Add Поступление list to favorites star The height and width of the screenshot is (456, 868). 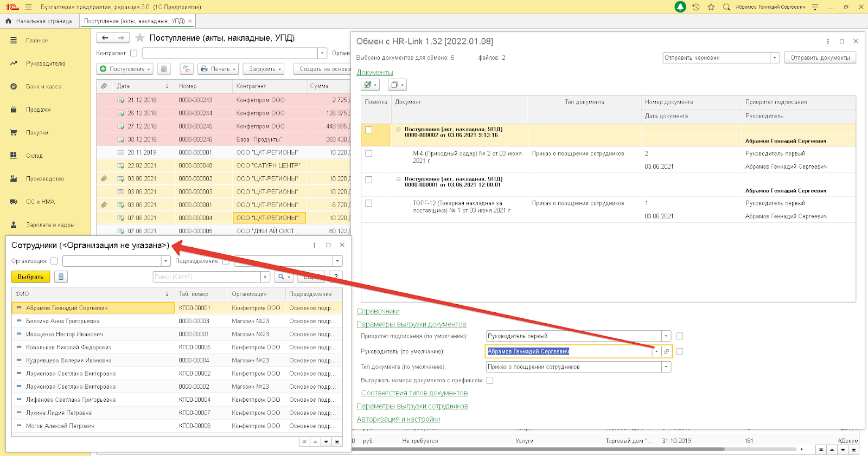pos(140,38)
